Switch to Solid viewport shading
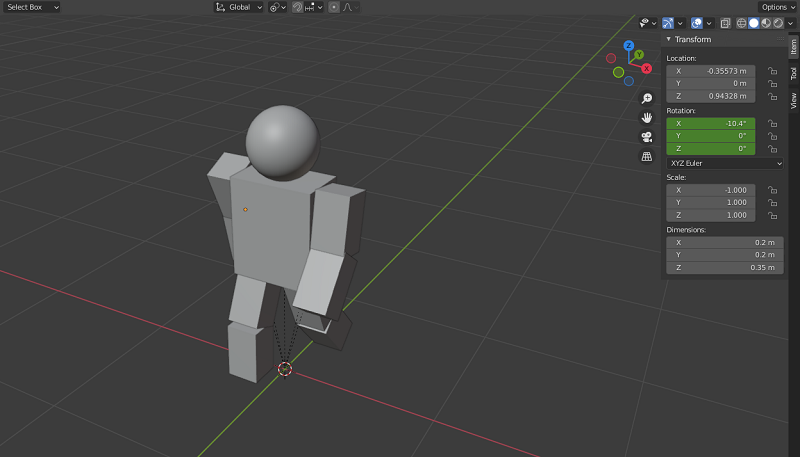 [x=754, y=23]
